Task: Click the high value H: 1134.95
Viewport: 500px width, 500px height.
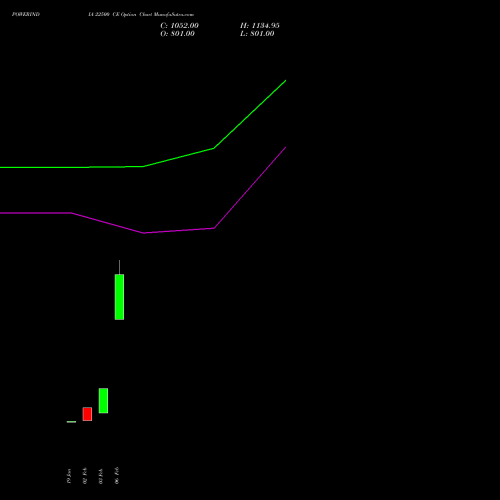Action: (260, 26)
